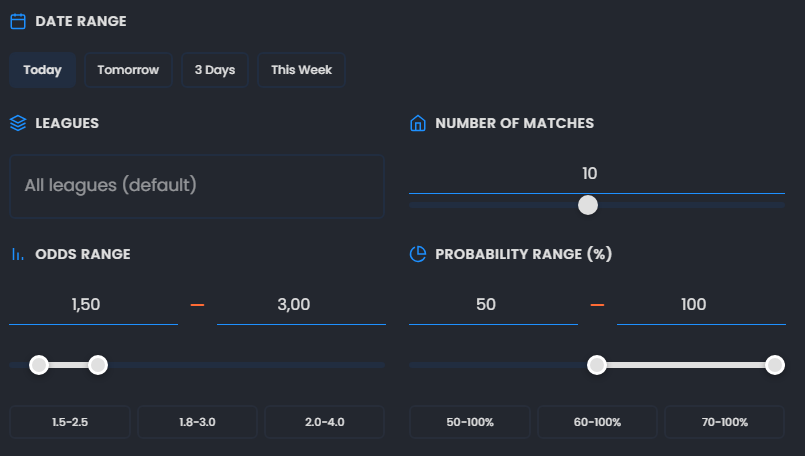Apply the 1.5-2.5 odds preset
The image size is (805, 456).
(x=70, y=422)
